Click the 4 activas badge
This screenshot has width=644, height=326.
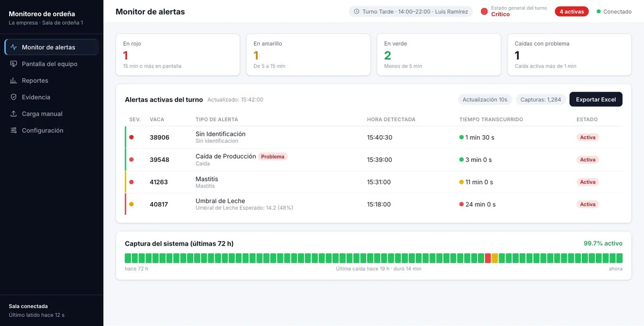572,11
